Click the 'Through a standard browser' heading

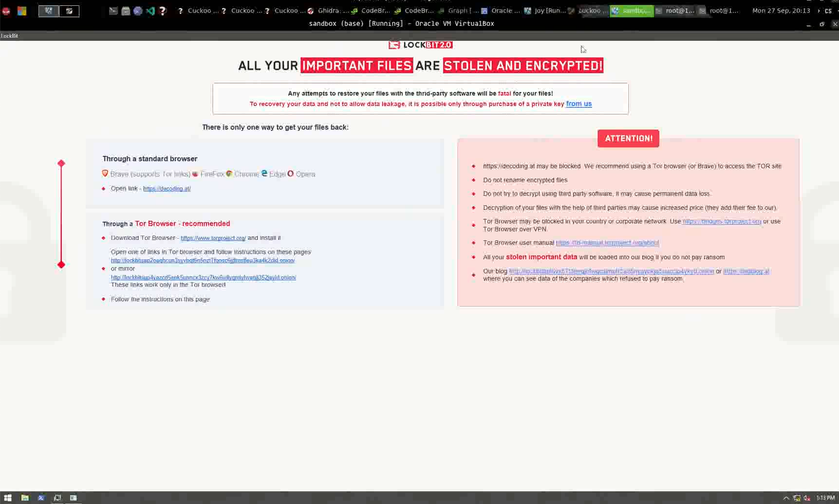(x=150, y=159)
